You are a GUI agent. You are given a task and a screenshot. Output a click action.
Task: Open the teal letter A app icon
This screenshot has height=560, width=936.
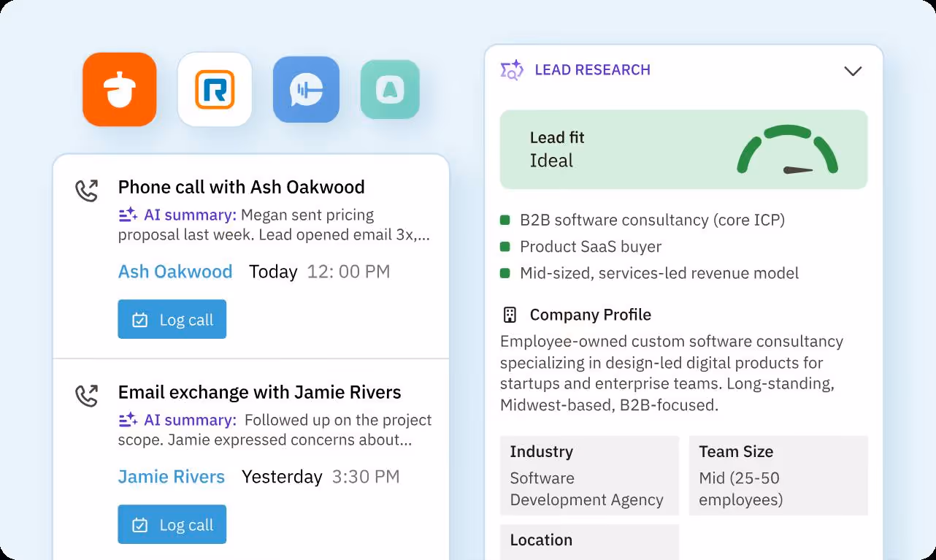pos(390,89)
